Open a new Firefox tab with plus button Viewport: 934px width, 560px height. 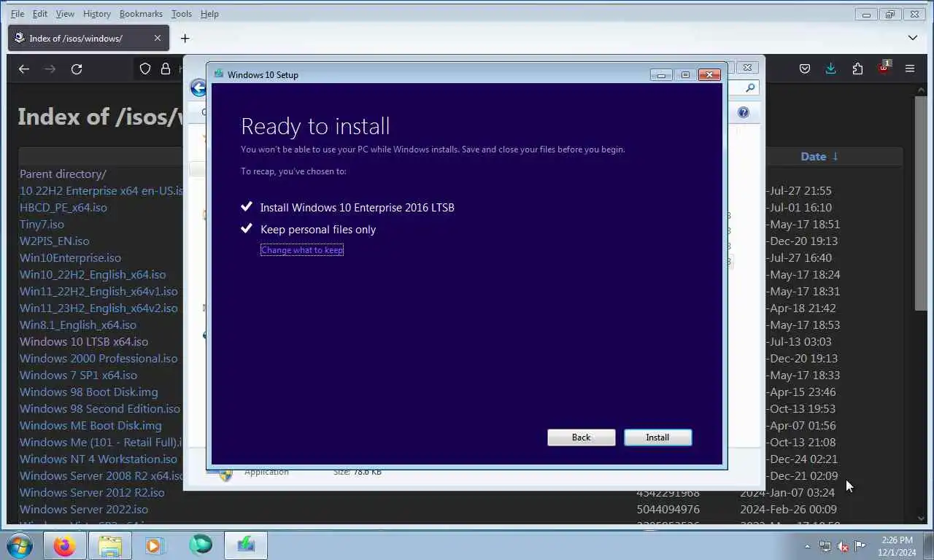[x=185, y=38]
